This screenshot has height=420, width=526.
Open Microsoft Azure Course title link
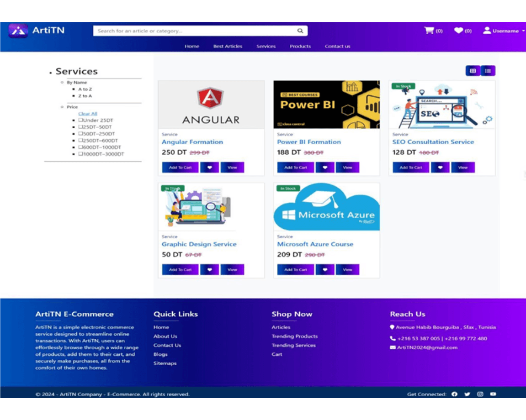point(315,244)
